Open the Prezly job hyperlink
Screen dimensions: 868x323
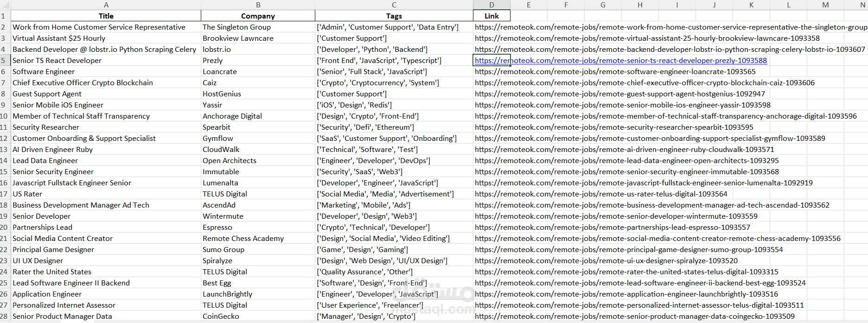tap(621, 60)
